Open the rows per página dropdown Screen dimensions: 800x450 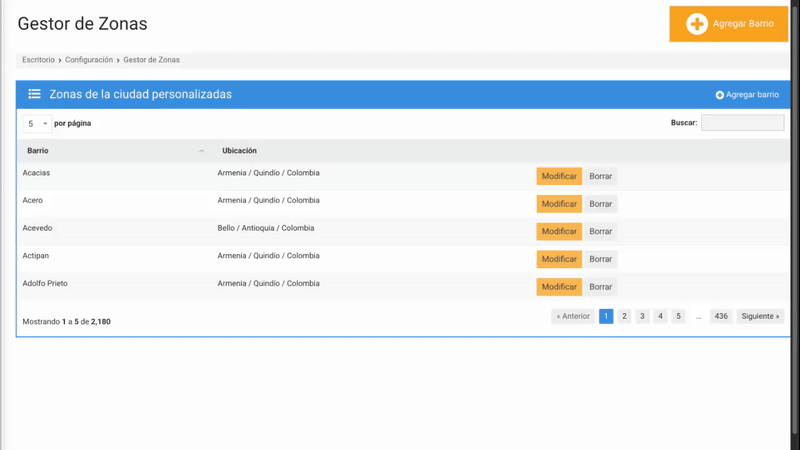coord(37,123)
